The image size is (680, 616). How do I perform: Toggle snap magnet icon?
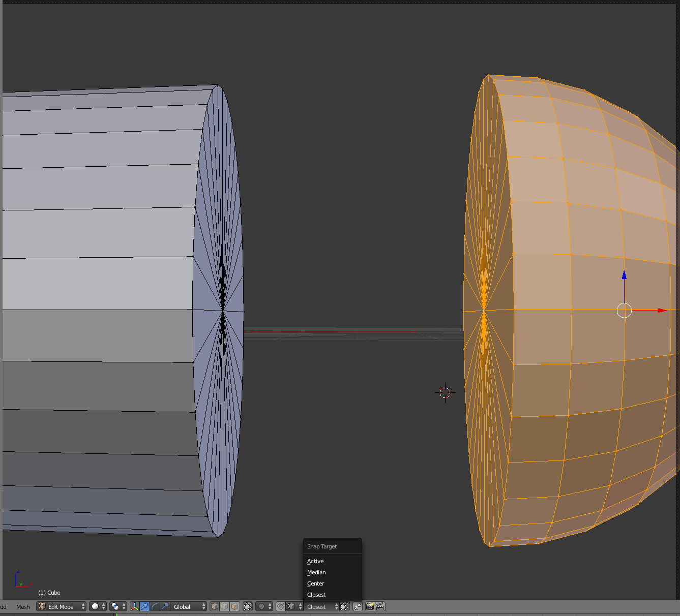point(281,606)
